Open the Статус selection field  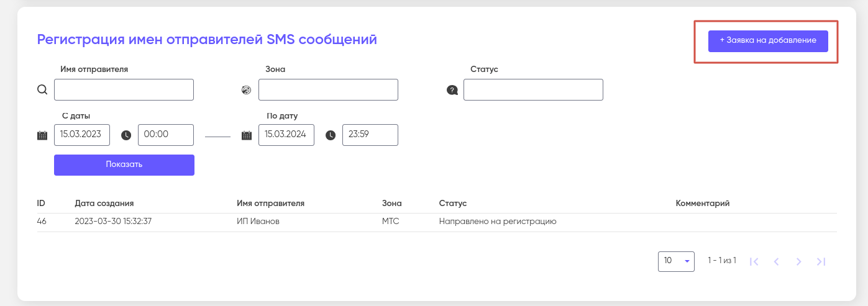coord(533,90)
